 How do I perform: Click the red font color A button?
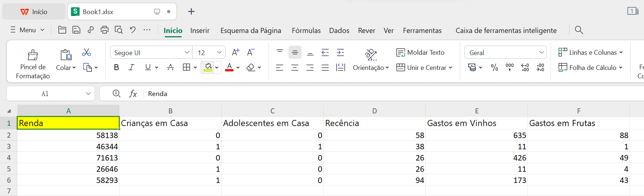229,67
